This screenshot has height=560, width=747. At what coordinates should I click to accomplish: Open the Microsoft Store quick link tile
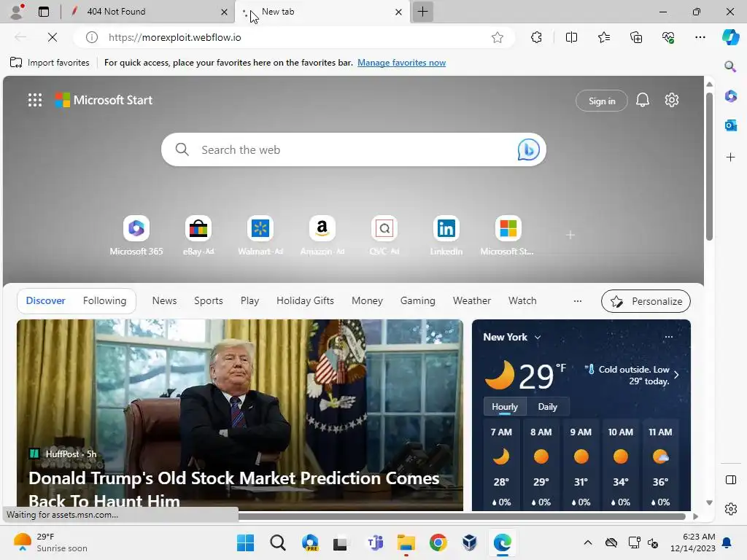coord(508,236)
